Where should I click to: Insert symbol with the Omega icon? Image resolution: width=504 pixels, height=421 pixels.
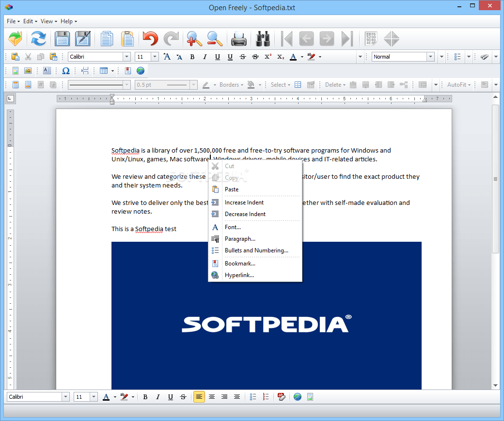pyautogui.click(x=65, y=71)
